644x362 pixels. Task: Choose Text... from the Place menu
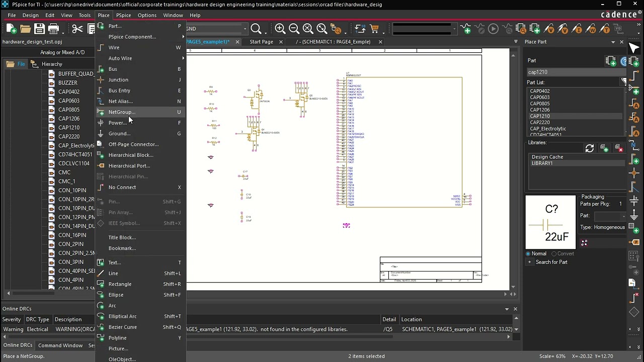click(140, 262)
